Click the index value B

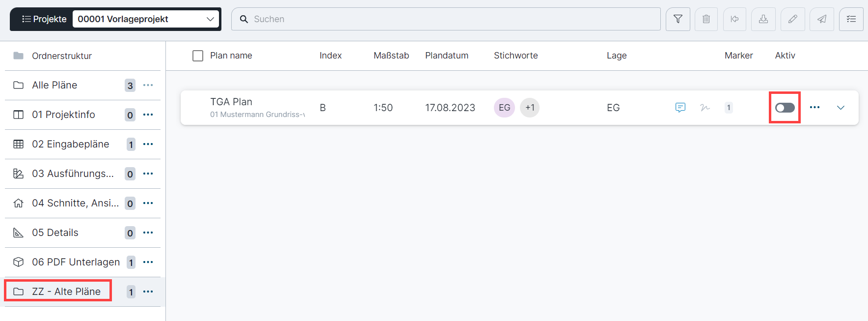pyautogui.click(x=323, y=108)
